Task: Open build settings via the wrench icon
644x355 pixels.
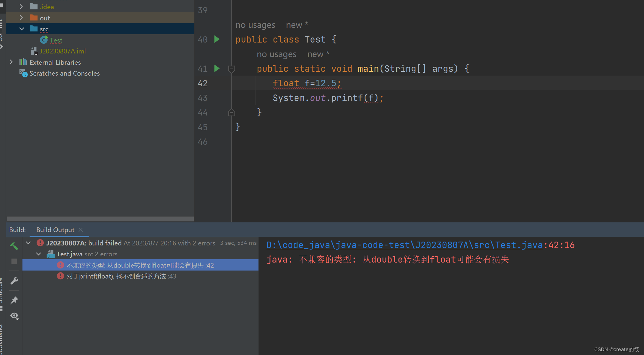Action: click(14, 281)
